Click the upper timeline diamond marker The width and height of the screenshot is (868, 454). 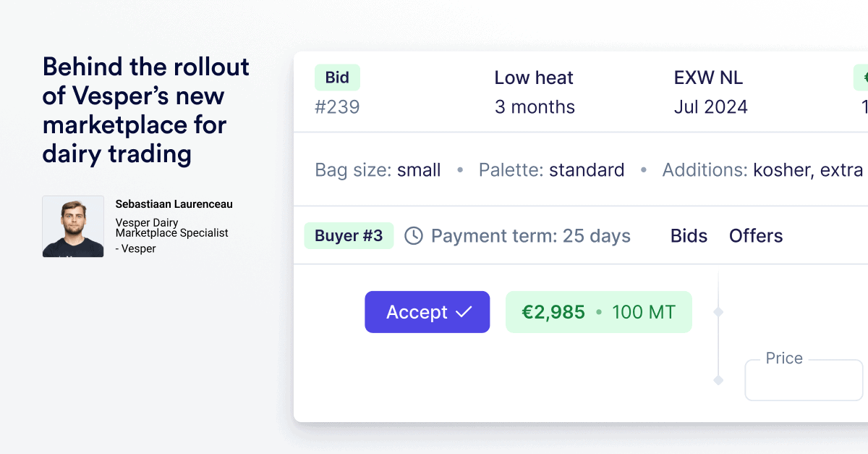718,312
